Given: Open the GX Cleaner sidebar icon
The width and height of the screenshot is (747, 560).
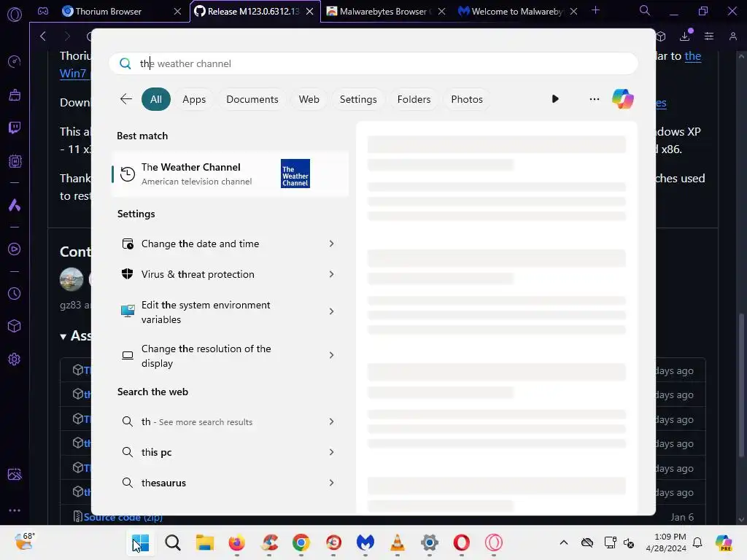Looking at the screenshot, I should coord(15,95).
